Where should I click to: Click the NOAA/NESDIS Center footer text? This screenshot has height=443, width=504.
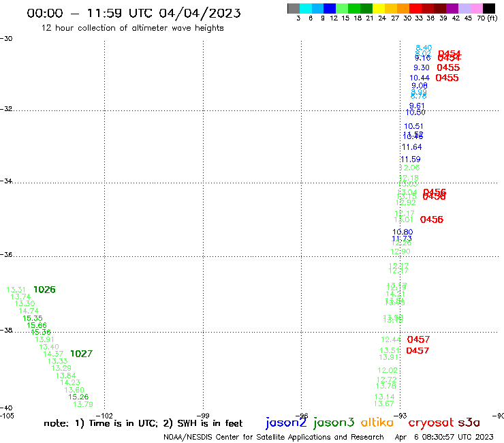tap(274, 437)
